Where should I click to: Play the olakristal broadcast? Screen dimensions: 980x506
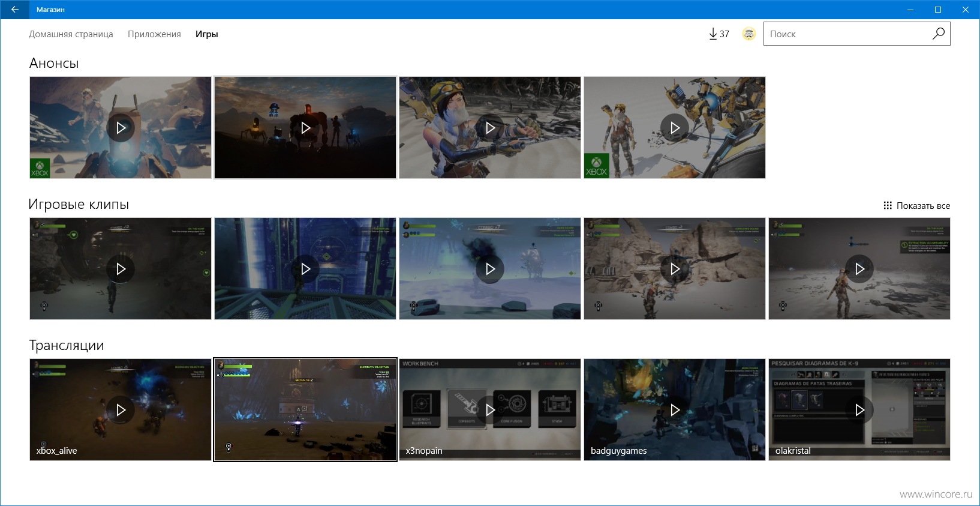click(x=859, y=410)
